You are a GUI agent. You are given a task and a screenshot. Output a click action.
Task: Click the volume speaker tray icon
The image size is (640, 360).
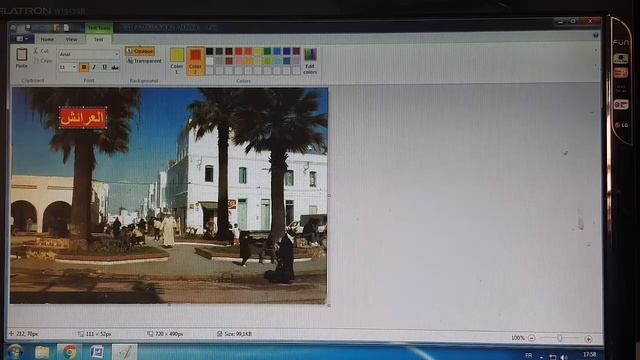(x=564, y=357)
